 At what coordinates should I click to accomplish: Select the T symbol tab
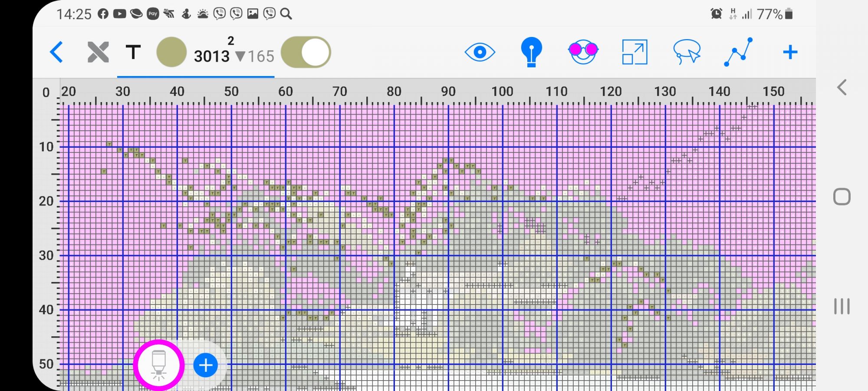(x=133, y=53)
